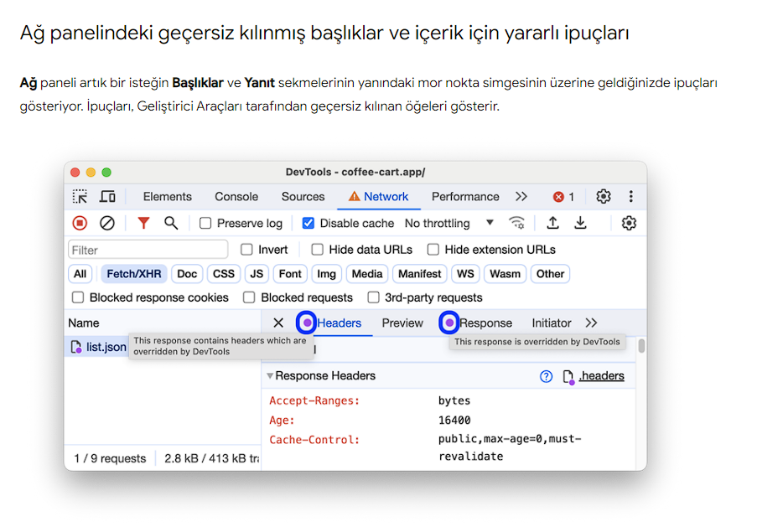Screen dimensions: 757x532
Task: Filter by Other requests
Action: [x=550, y=274]
